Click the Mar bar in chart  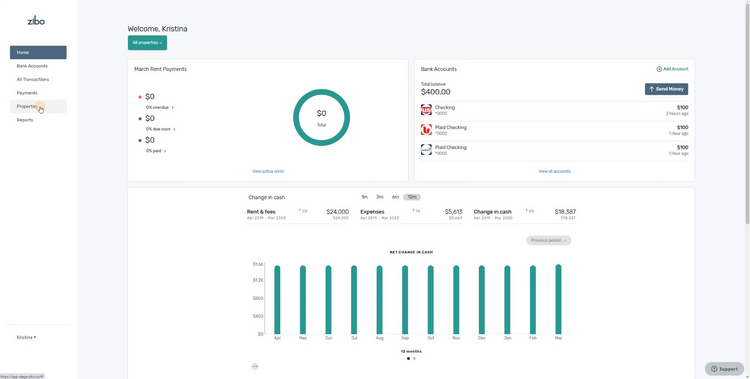point(558,299)
